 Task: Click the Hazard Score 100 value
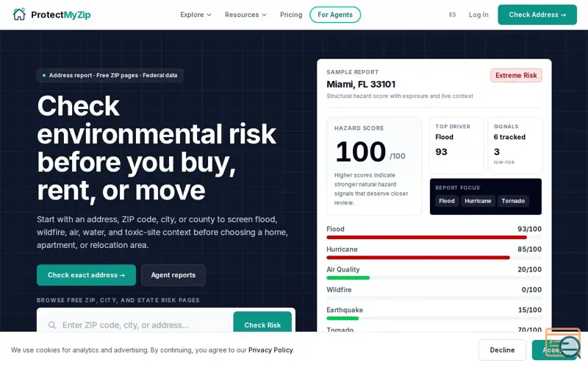pyautogui.click(x=361, y=152)
